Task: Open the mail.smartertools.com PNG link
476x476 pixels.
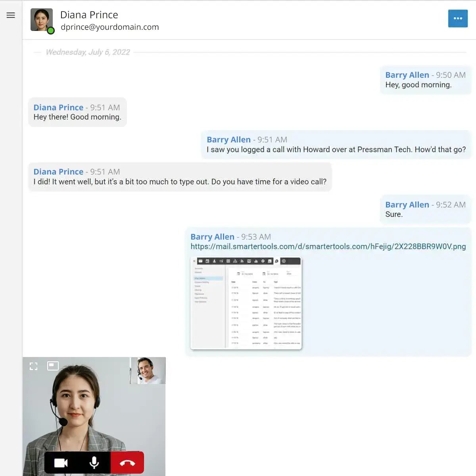Action: click(x=328, y=246)
